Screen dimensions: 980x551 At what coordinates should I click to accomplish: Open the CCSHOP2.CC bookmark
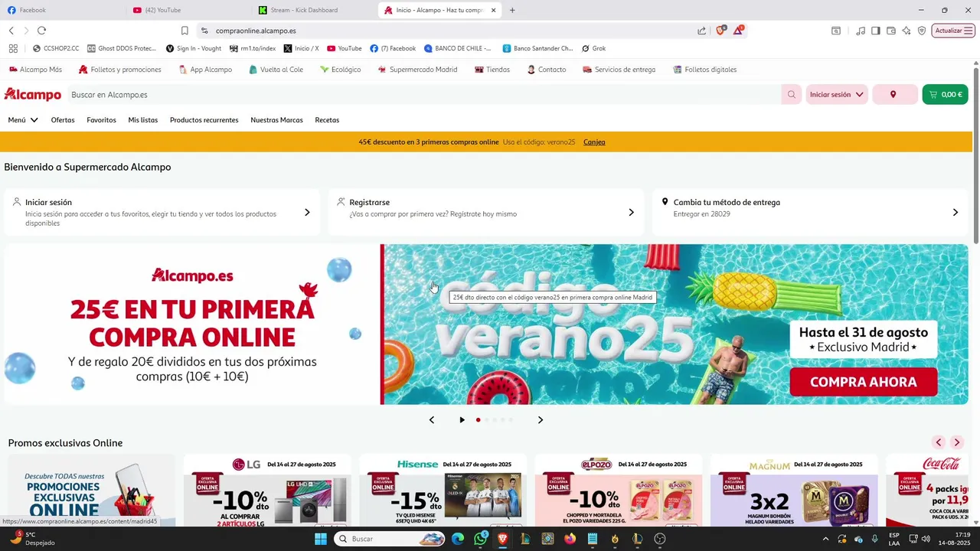56,48
